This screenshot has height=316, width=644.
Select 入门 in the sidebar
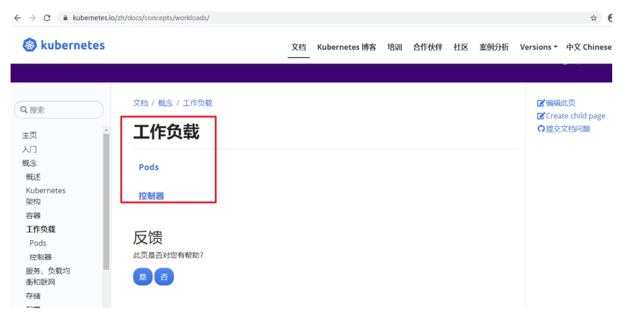(30, 149)
